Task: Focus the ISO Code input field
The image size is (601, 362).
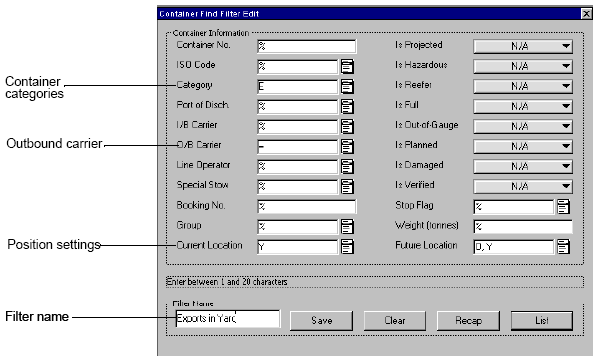Action: tap(298, 66)
